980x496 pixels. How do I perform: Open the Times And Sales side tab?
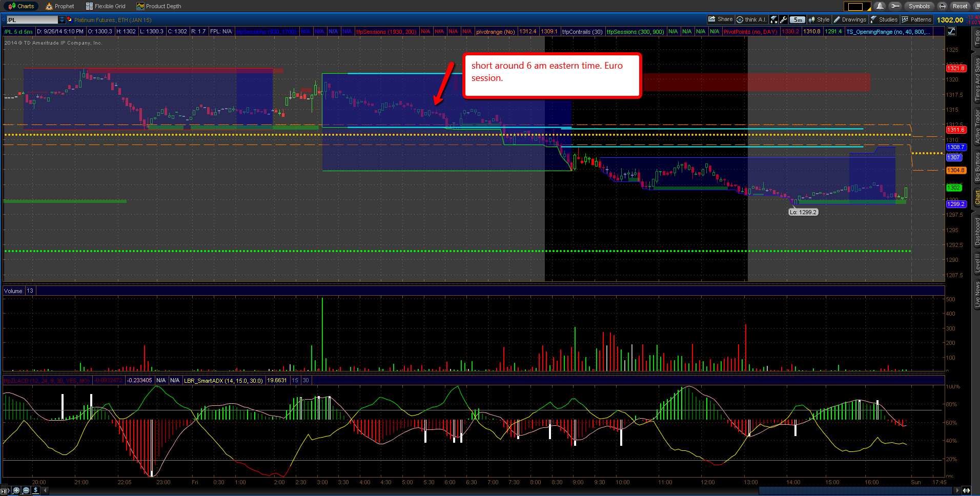click(977, 79)
